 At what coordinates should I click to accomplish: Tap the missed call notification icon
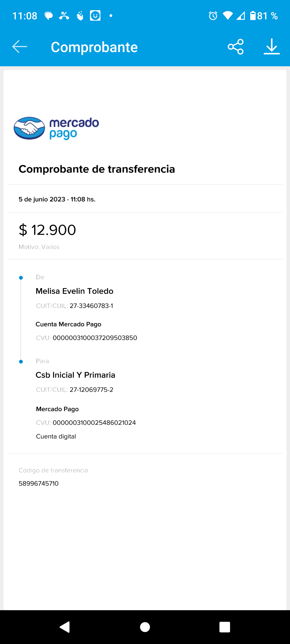[x=64, y=16]
